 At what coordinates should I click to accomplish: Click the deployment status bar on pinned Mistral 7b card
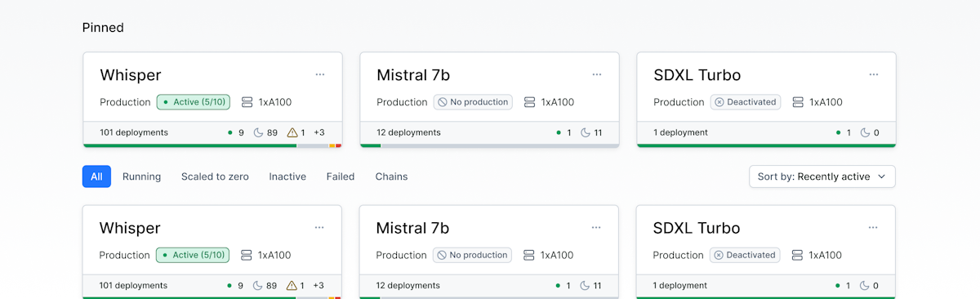489,145
